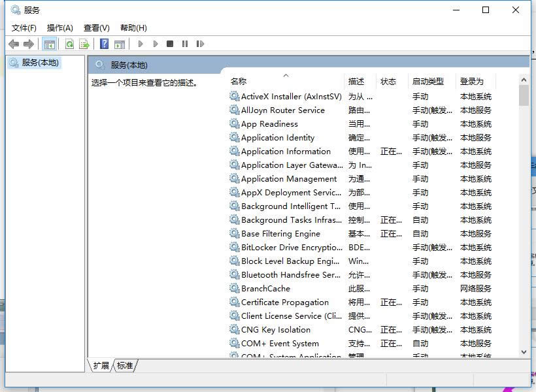This screenshot has height=392, width=536.
Task: Click the stop service square icon
Action: coord(169,44)
